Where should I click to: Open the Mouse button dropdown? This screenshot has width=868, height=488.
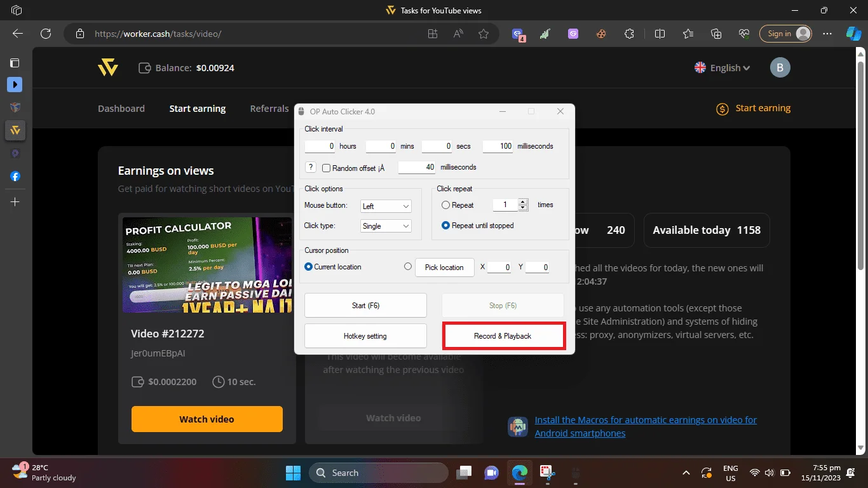[386, 206]
